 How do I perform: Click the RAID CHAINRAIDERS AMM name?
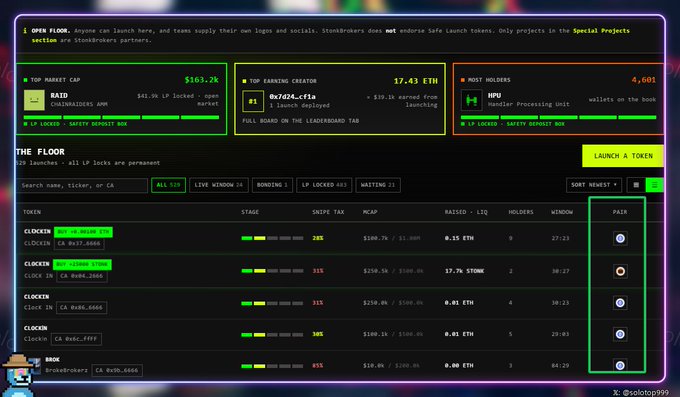pyautogui.click(x=79, y=100)
